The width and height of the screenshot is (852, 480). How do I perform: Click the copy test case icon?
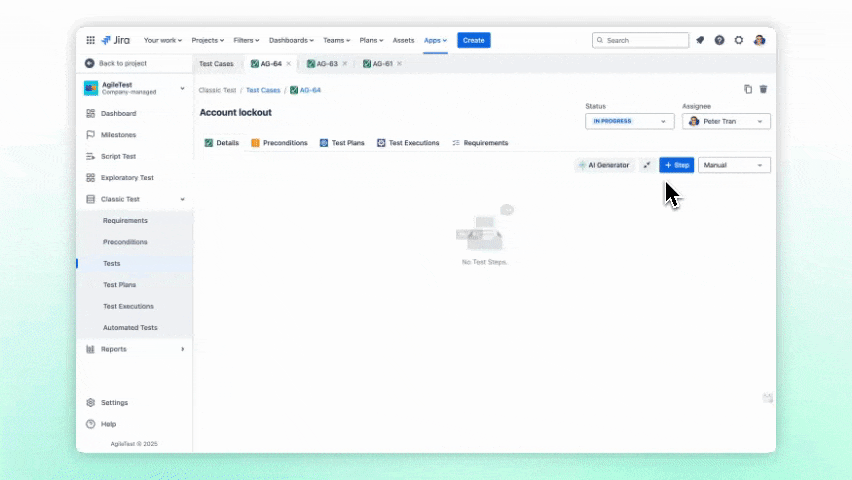click(748, 89)
